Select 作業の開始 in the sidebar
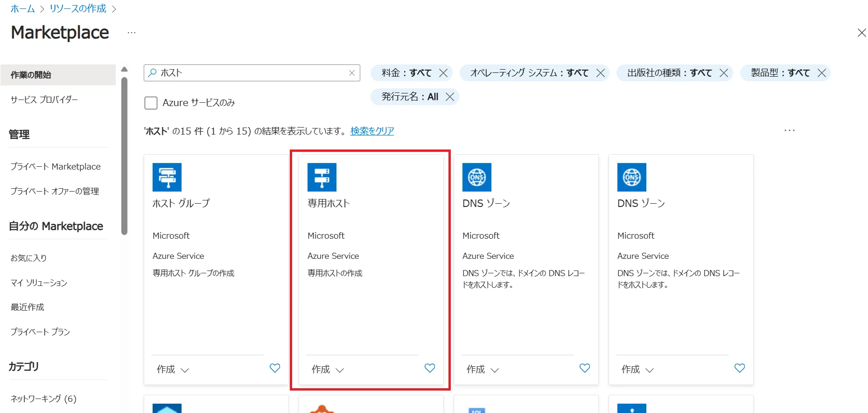 pyautogui.click(x=58, y=75)
